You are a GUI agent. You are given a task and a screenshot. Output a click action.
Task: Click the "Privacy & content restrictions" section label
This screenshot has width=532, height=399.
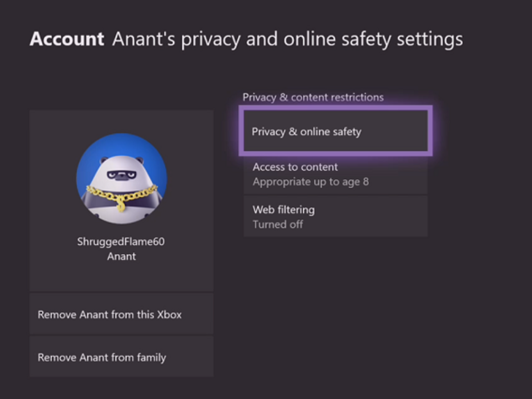pos(313,97)
